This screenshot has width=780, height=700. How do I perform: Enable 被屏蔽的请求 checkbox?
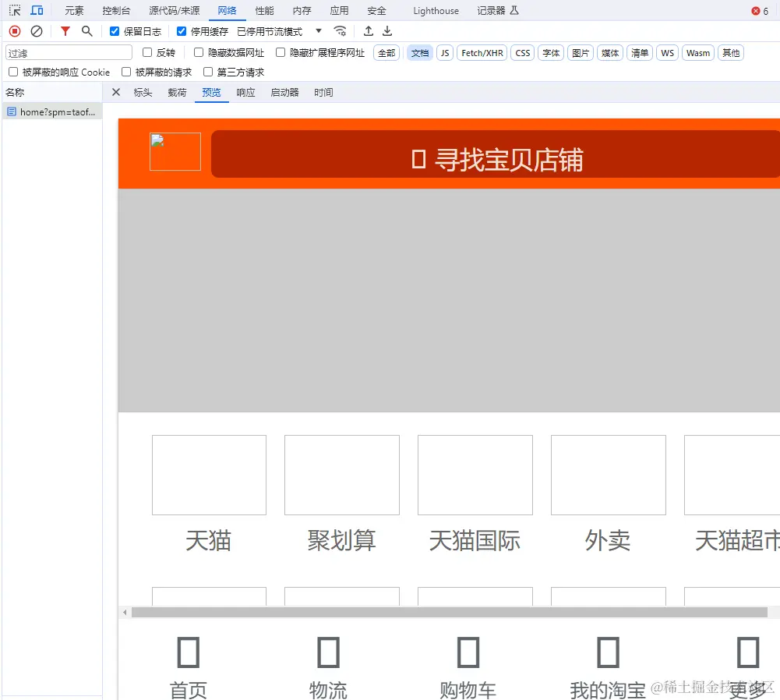(x=126, y=72)
